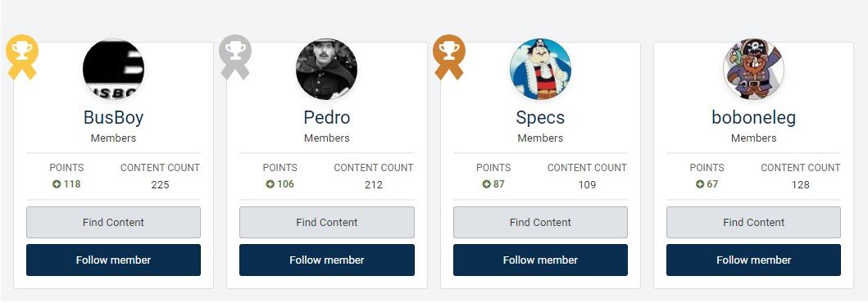This screenshot has height=303, width=868.
Task: Open the boboneleg username link
Action: [x=753, y=118]
